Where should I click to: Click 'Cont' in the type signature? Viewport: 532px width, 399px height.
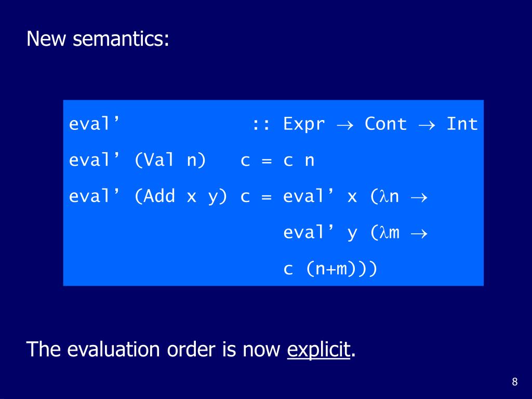click(x=386, y=124)
